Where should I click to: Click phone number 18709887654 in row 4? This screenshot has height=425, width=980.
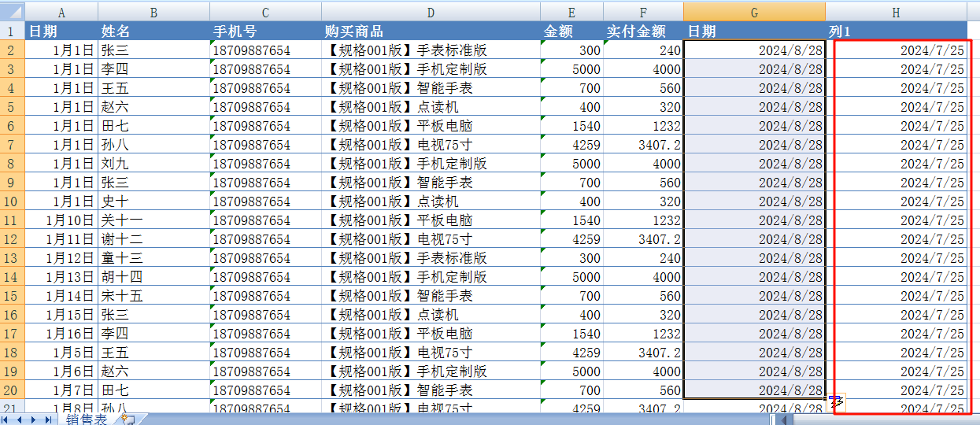(x=265, y=88)
